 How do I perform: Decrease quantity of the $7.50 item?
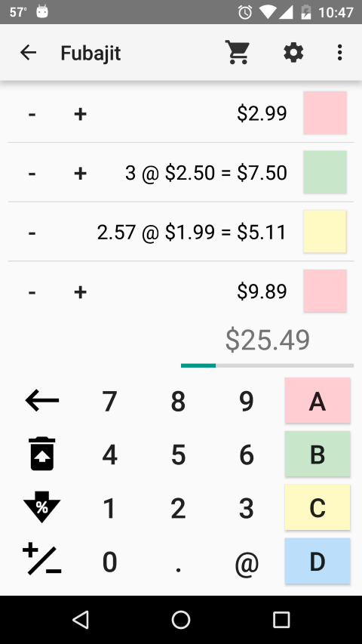click(32, 173)
